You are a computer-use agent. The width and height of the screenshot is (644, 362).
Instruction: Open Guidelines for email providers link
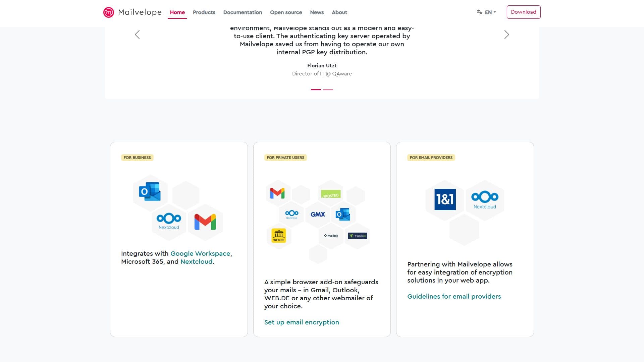click(x=454, y=297)
